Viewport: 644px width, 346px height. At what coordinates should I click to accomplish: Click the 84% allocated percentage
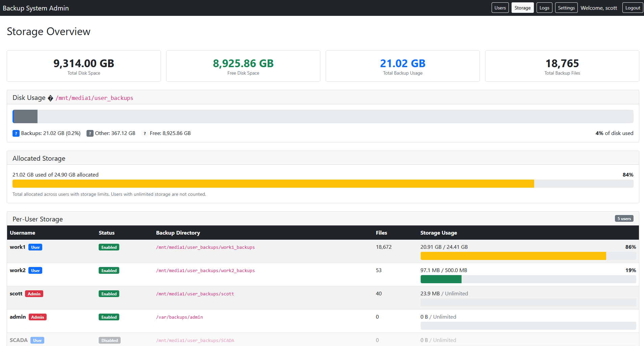[x=628, y=175]
